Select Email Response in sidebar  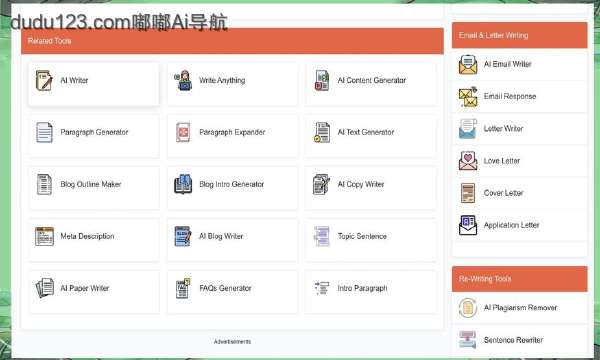[x=520, y=96]
